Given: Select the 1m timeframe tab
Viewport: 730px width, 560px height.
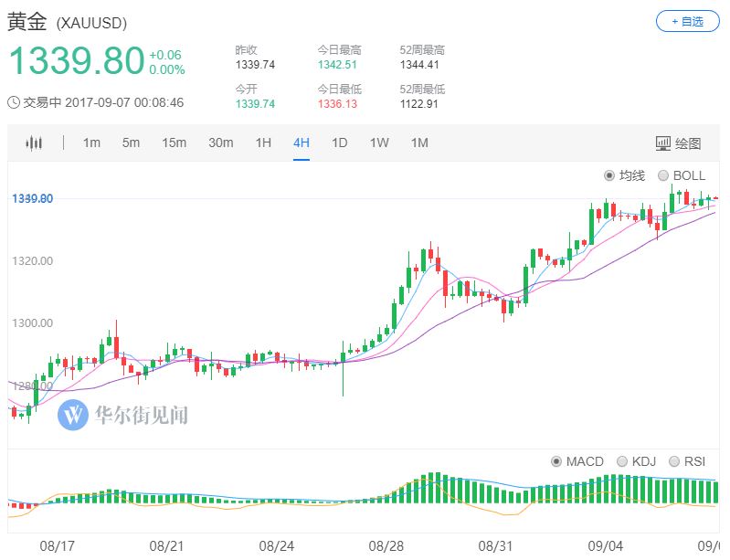Looking at the screenshot, I should pyautogui.click(x=91, y=143).
